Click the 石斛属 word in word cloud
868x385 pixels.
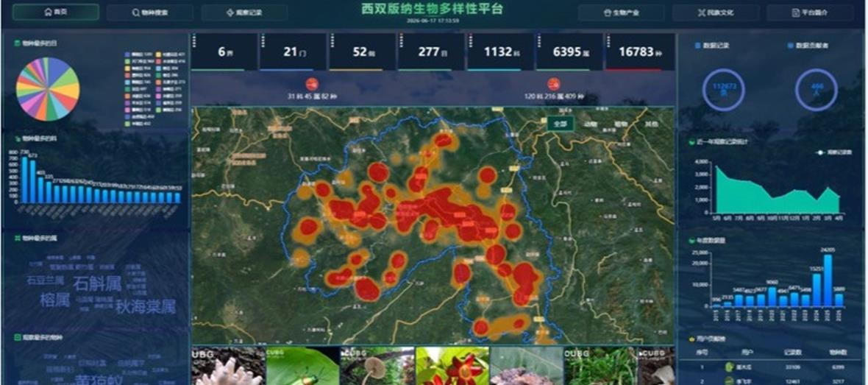[97, 283]
